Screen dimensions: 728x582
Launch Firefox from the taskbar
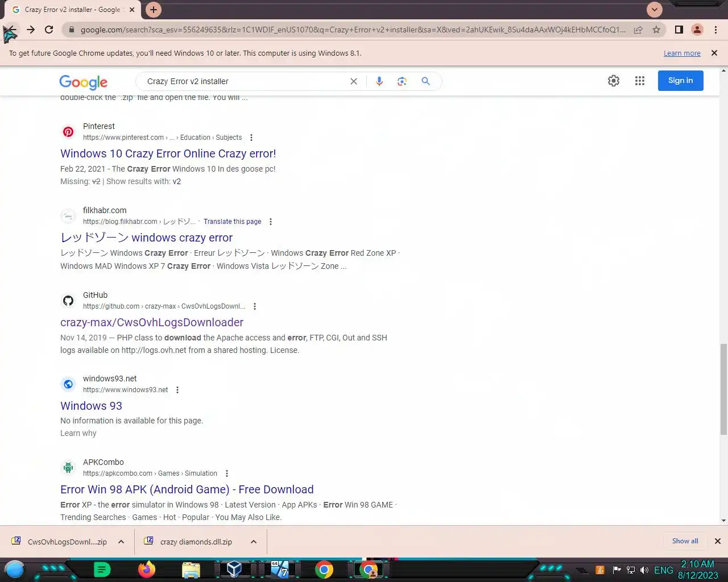(x=147, y=569)
